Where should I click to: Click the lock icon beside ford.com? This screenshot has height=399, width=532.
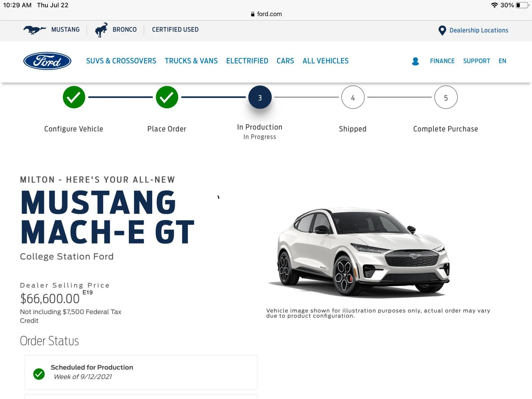[253, 14]
